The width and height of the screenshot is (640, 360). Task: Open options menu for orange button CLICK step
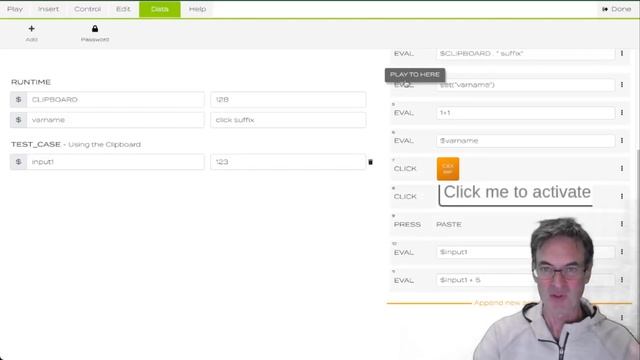pos(622,168)
